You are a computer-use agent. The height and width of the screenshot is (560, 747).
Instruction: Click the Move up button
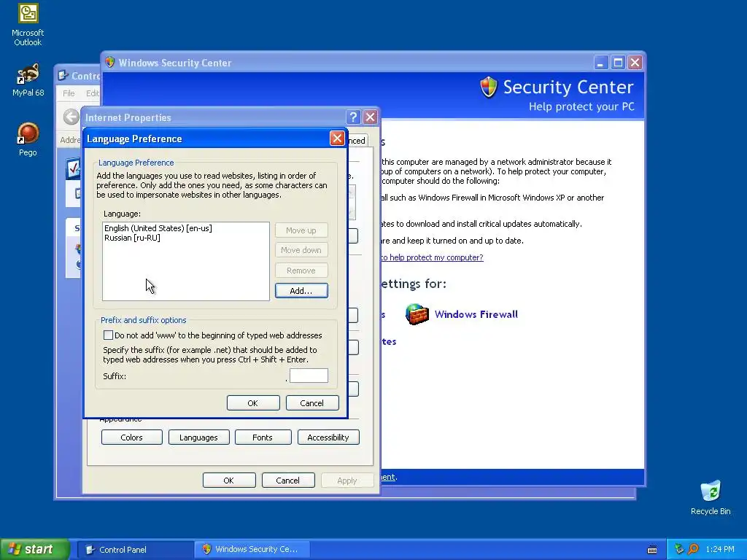[x=301, y=230]
